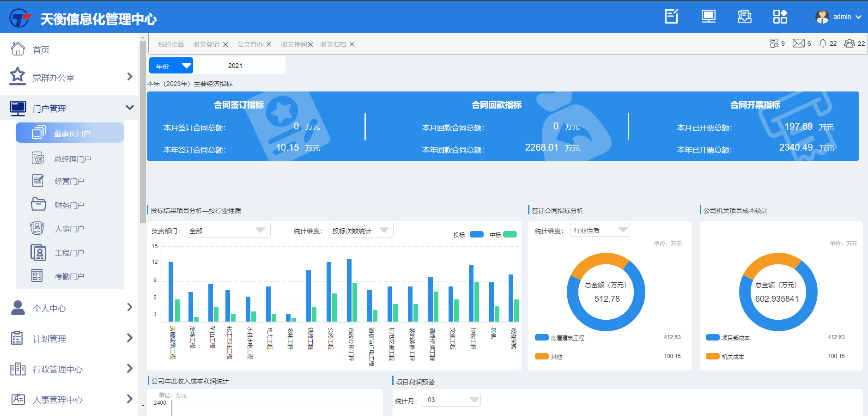The height and width of the screenshot is (420, 868).
Task: Open the online users icon showing 22
Action: 849,43
